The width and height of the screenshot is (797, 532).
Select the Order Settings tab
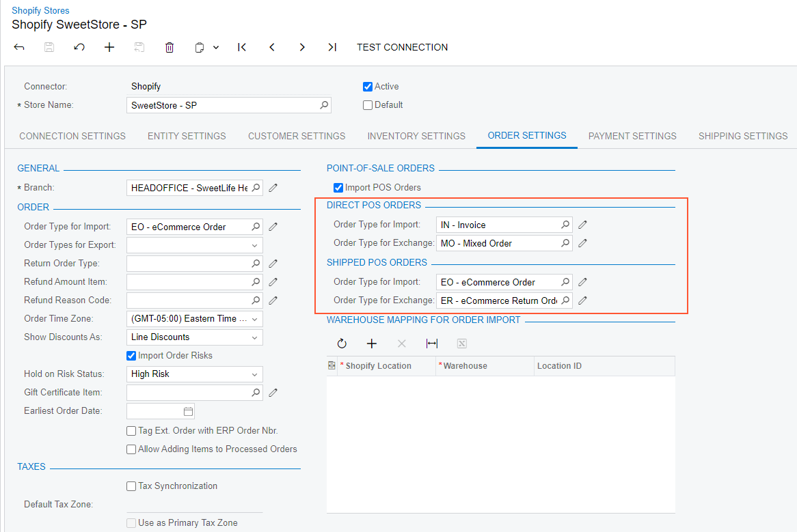(x=526, y=135)
